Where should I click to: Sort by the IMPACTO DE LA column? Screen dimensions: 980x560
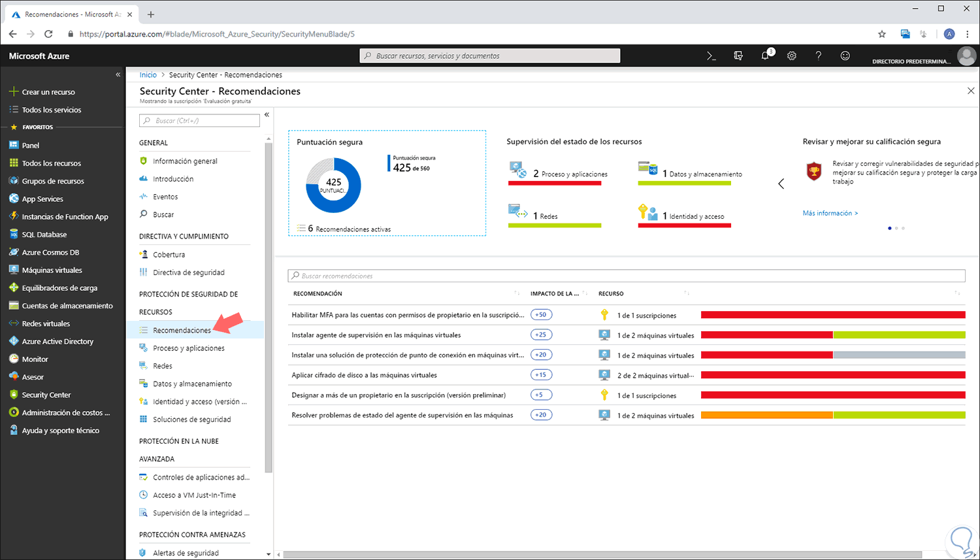click(x=585, y=293)
